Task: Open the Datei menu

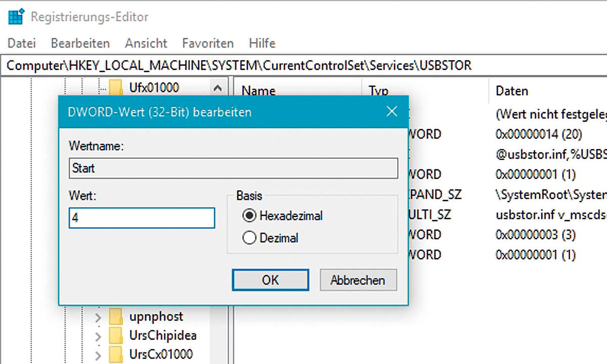Action: pos(21,43)
